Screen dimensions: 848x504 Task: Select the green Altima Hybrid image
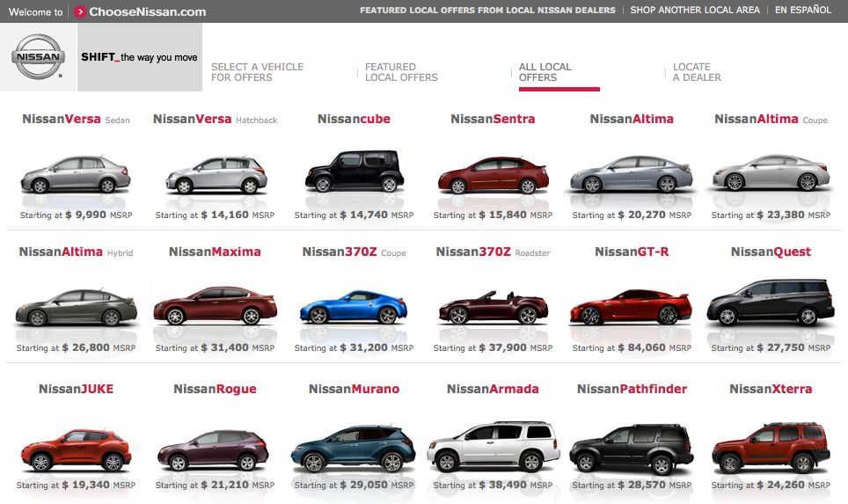77,307
